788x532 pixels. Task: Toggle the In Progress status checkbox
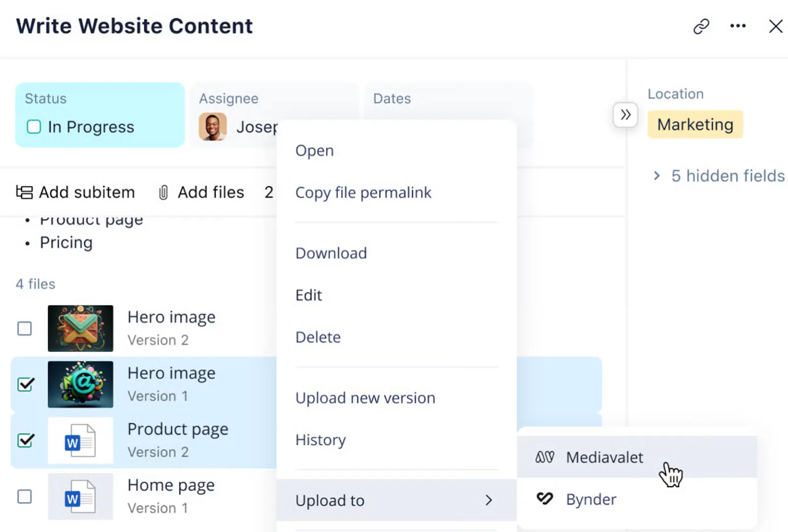point(33,127)
